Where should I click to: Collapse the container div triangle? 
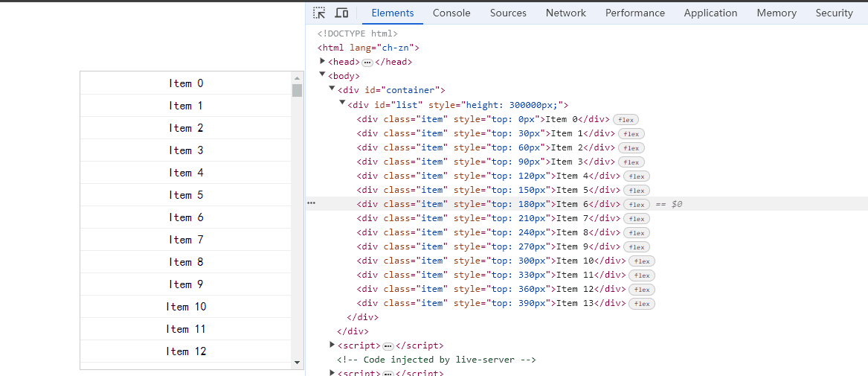(x=332, y=89)
